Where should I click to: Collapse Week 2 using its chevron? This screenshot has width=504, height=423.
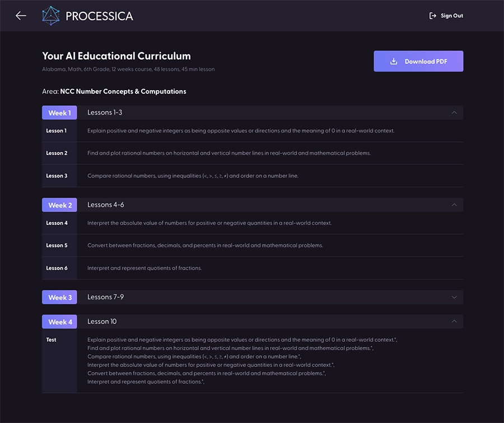[454, 205]
